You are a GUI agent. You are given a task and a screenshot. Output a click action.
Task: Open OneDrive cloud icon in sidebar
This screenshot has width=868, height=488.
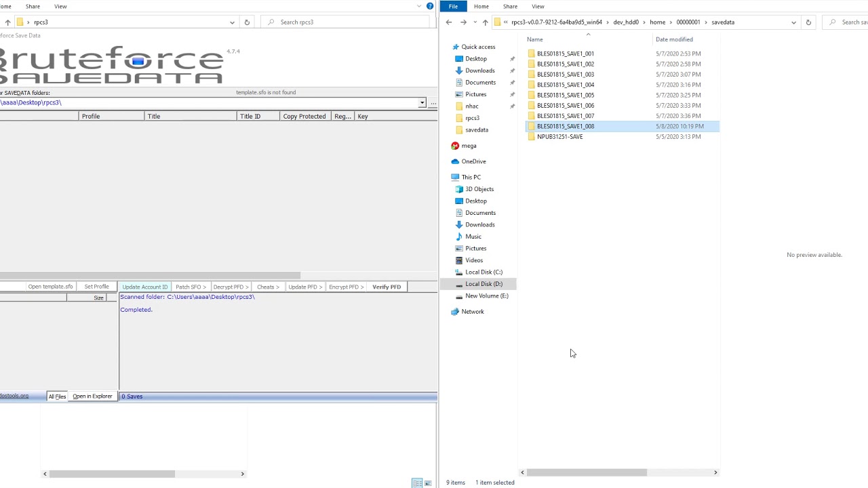tap(455, 161)
